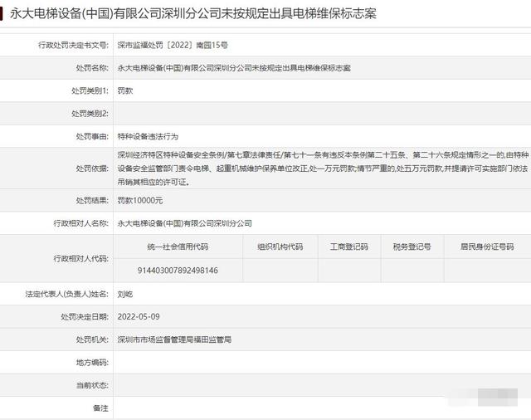Click the 处罚依据 legal basis paragraph
Viewport: 531px width, 420px height.
tap(319, 168)
